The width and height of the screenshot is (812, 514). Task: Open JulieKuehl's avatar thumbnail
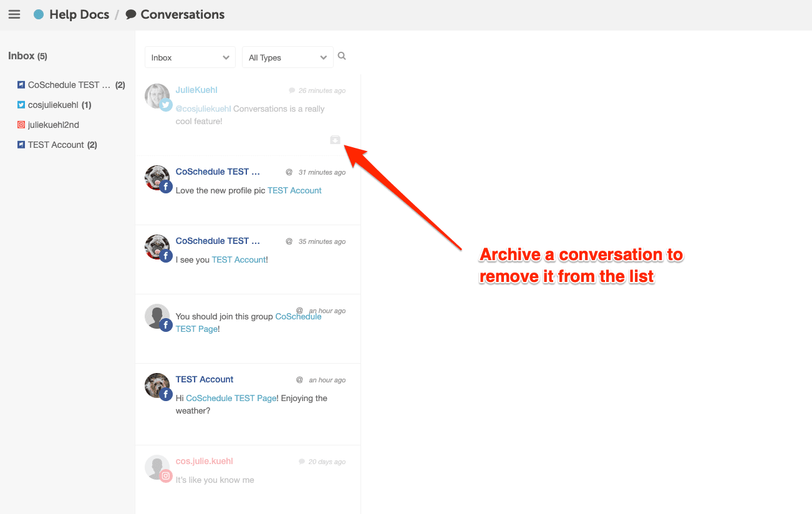157,95
